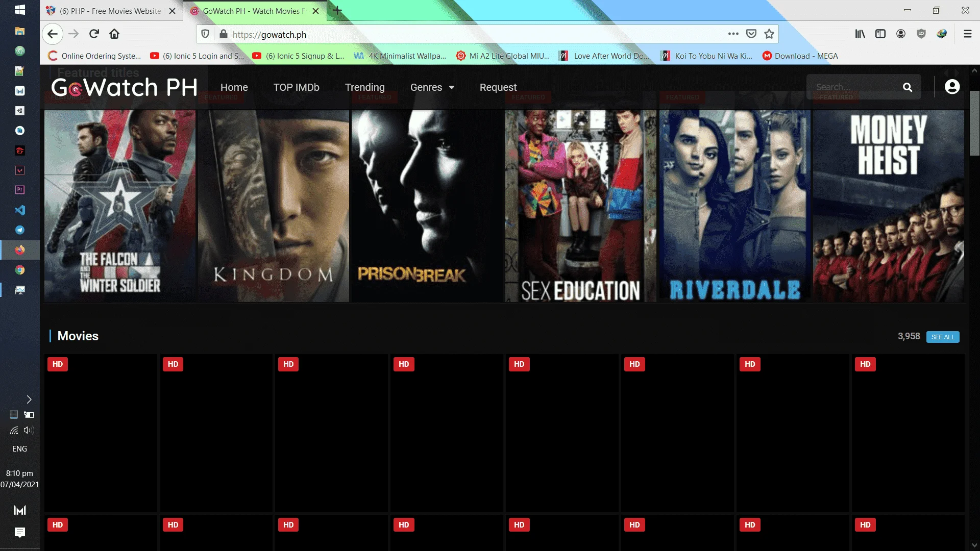Open the Ionic 5 Login bookmark

(197, 56)
